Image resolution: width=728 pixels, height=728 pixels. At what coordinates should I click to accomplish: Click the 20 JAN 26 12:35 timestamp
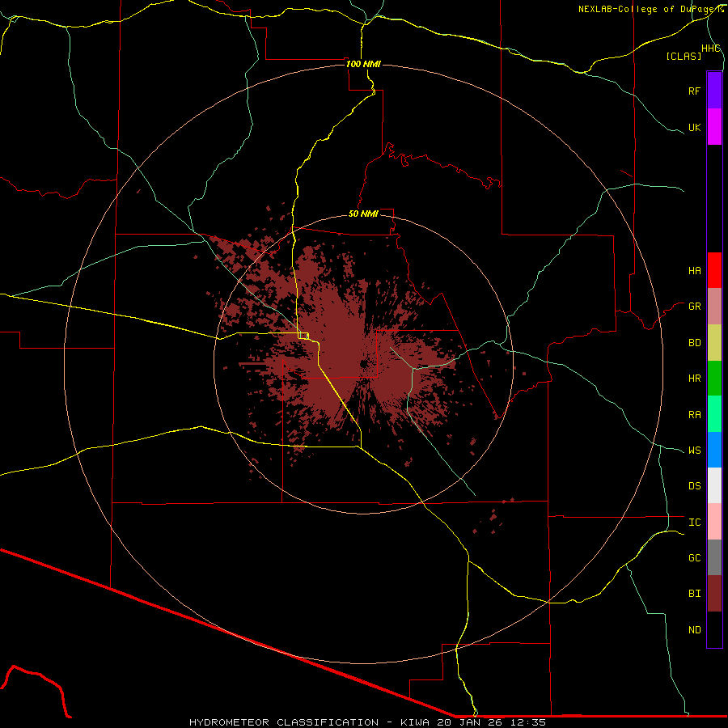[x=491, y=722]
